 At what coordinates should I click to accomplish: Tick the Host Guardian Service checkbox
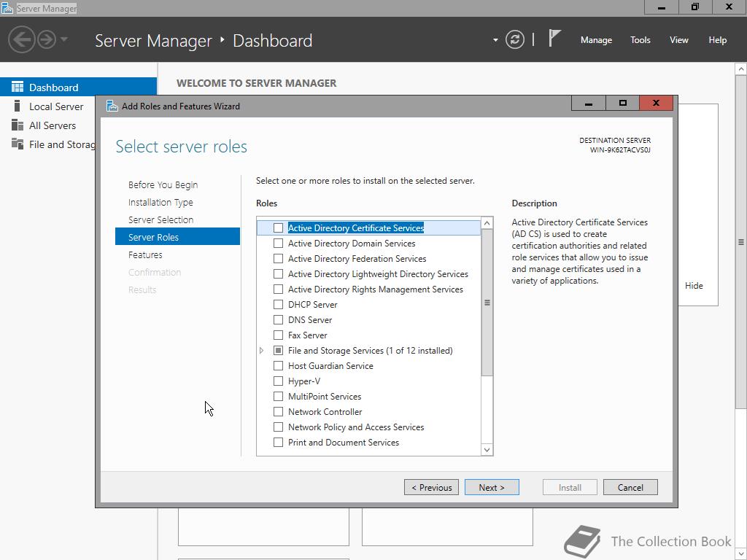(x=278, y=366)
